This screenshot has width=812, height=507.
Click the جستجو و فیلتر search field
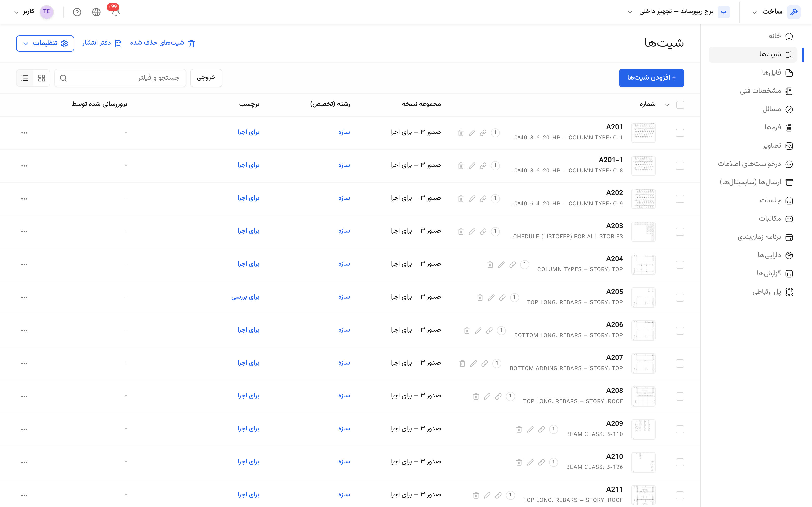pyautogui.click(x=120, y=78)
